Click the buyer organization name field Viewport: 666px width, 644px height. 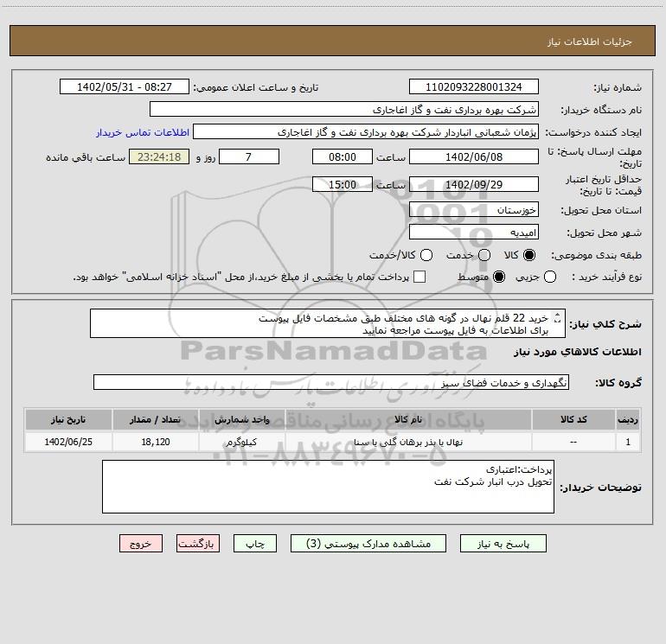[344, 110]
